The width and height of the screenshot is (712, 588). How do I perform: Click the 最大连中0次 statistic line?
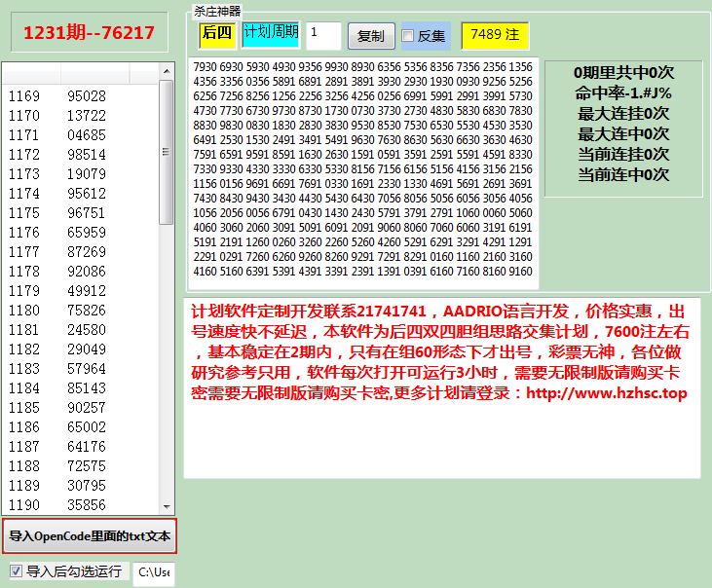point(623,133)
